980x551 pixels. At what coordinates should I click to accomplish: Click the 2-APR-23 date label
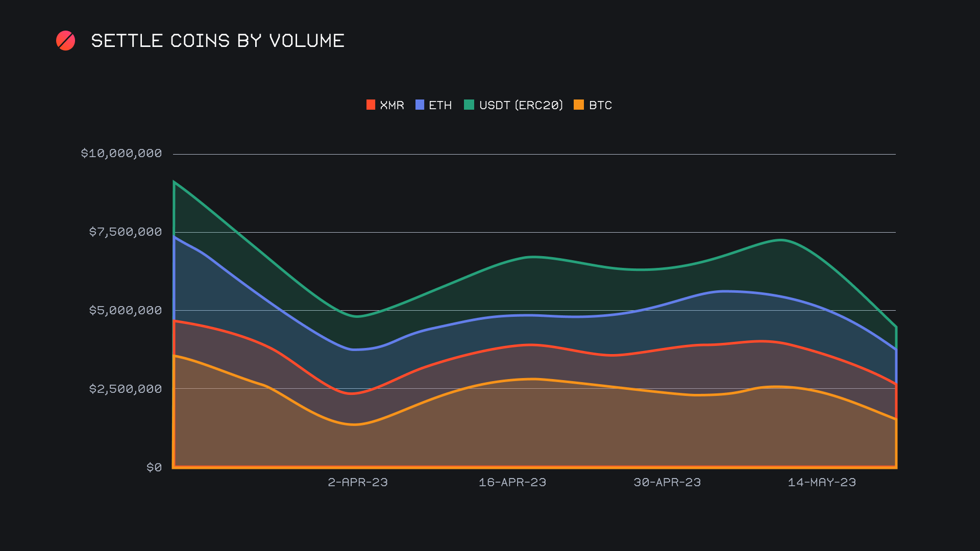click(x=358, y=483)
